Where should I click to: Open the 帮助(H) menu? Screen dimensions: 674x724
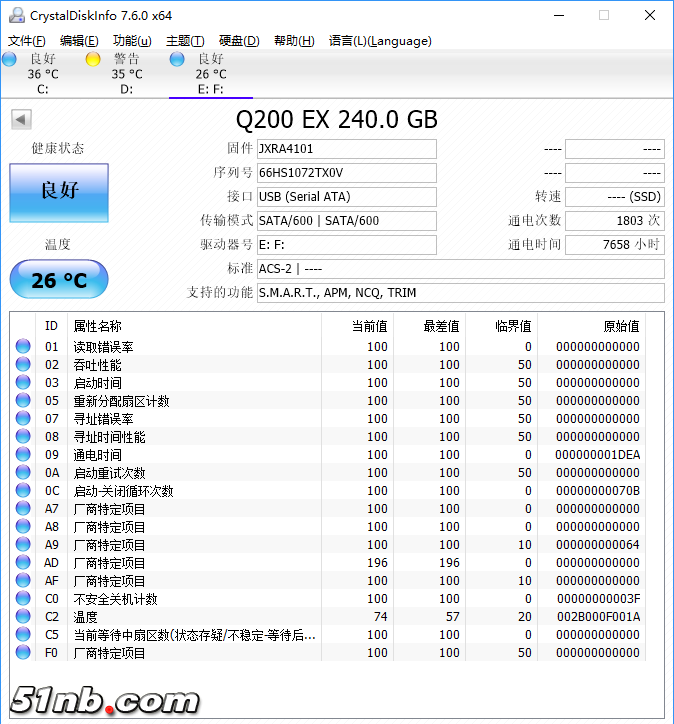coord(293,41)
